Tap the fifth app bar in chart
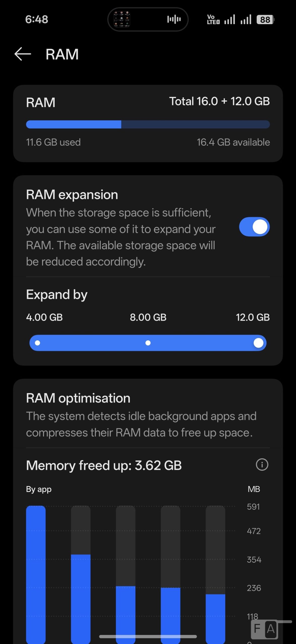 215,619
